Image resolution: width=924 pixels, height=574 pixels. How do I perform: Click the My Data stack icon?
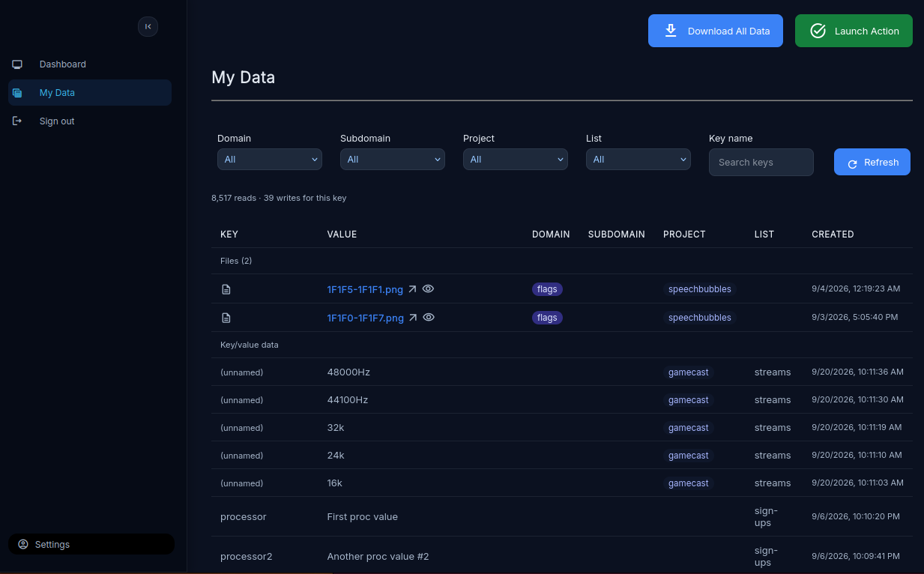click(17, 93)
